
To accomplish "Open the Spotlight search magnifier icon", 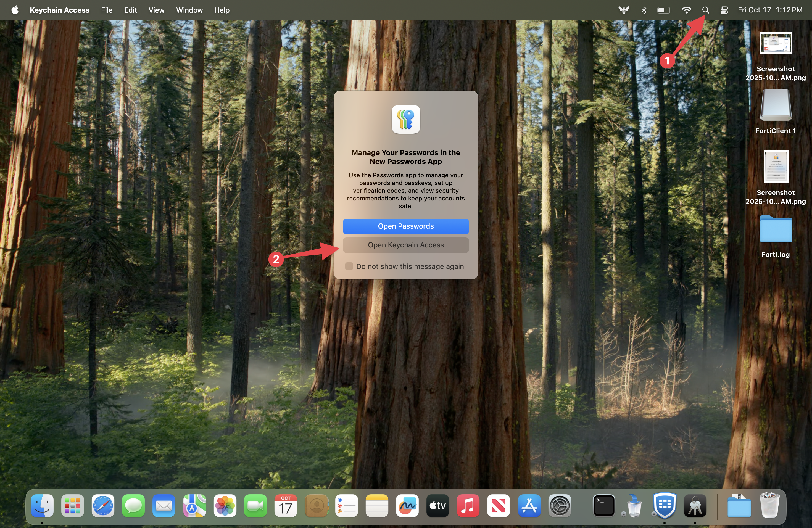I will [706, 10].
